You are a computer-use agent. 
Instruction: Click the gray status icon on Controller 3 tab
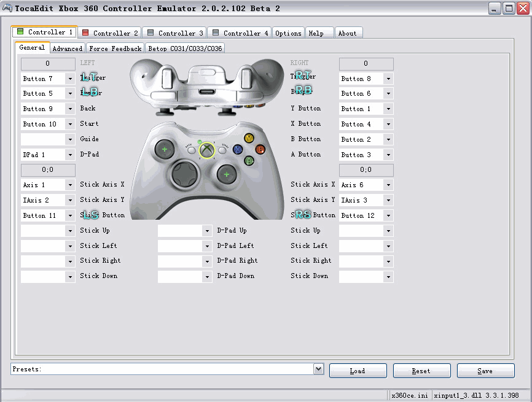[151, 33]
